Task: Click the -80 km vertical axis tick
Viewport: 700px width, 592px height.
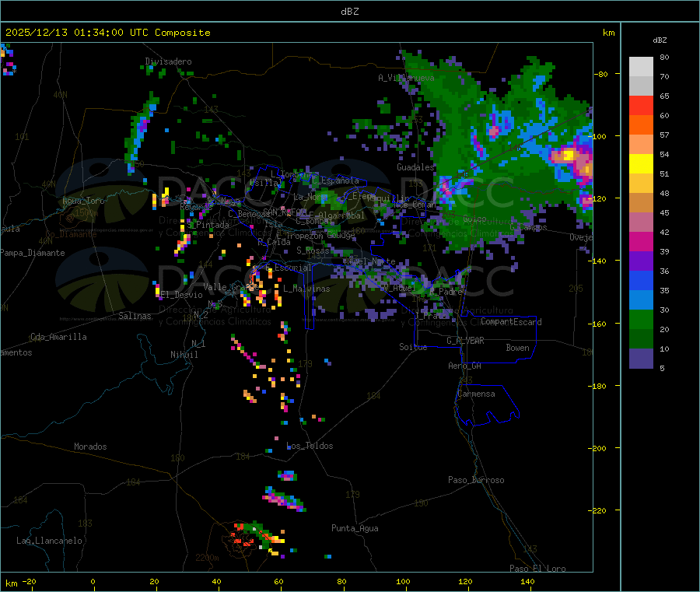Action: [x=601, y=74]
